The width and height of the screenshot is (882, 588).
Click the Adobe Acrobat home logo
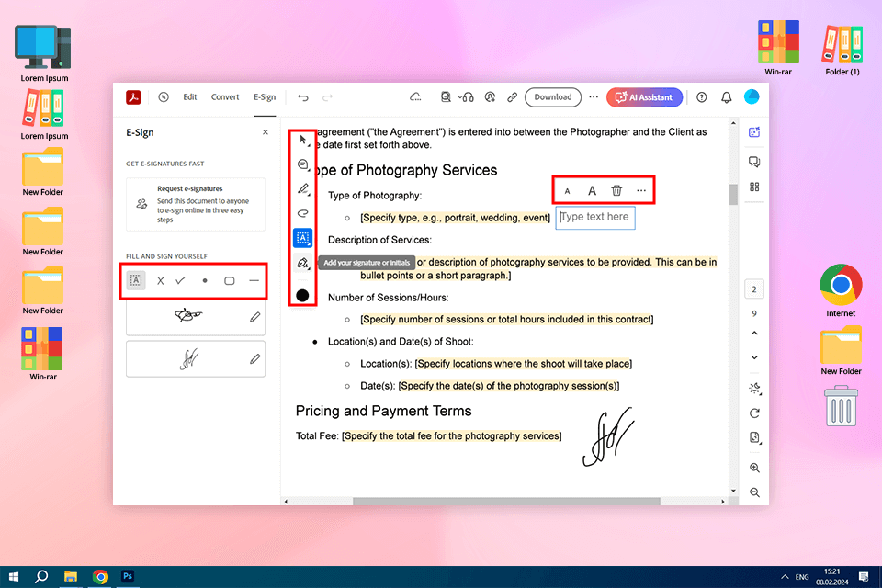point(133,97)
